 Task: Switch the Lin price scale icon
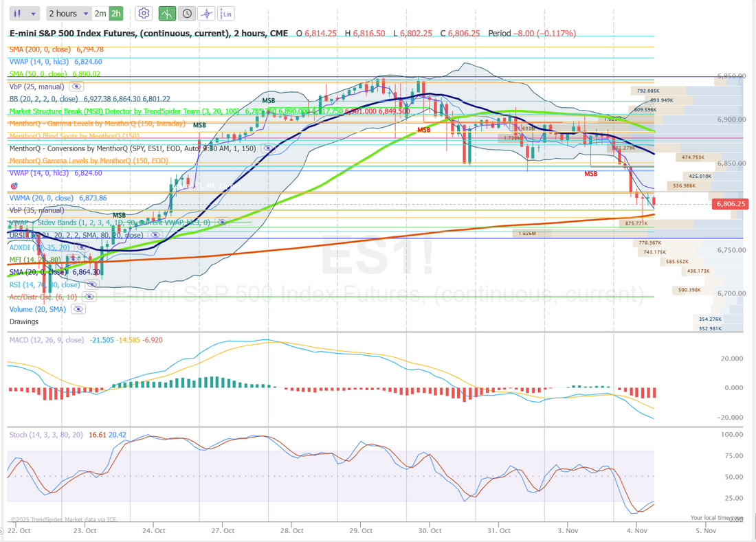[226, 13]
